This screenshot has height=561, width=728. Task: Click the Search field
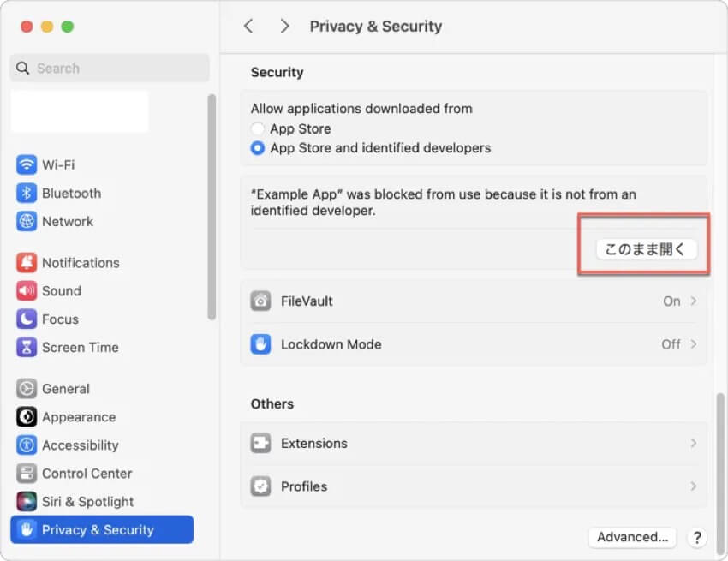click(110, 68)
